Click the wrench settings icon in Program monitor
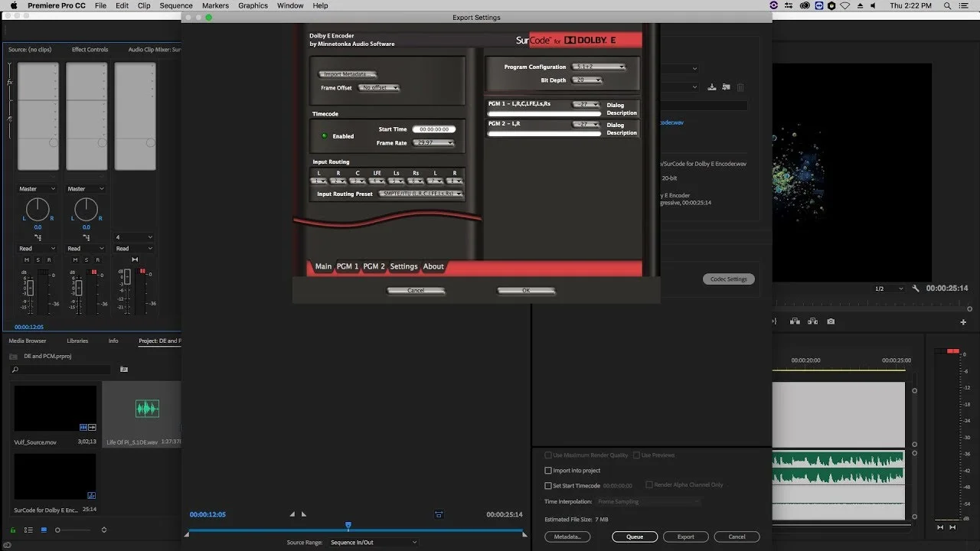The width and height of the screenshot is (980, 551). (x=916, y=289)
